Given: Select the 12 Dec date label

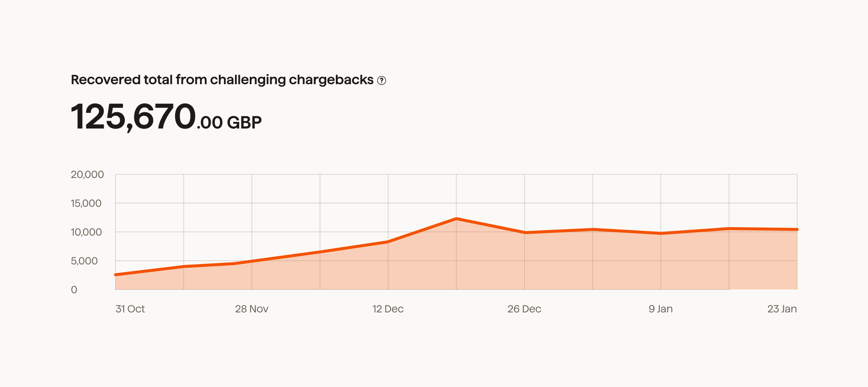Looking at the screenshot, I should (388, 309).
